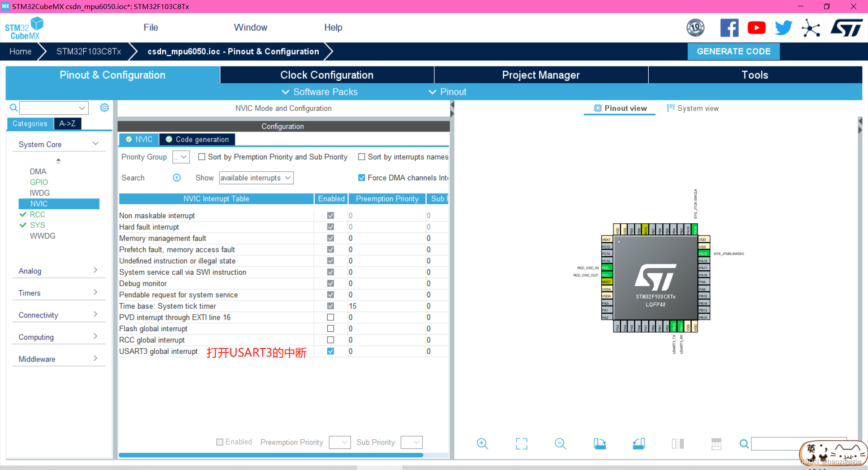
Task: Select RCC in System Core list
Action: click(38, 215)
